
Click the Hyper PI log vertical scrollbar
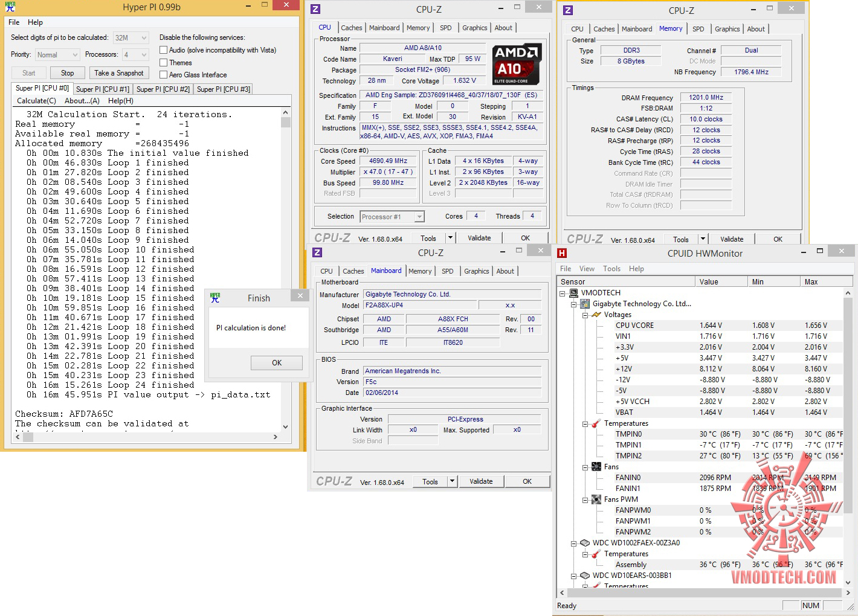click(x=286, y=269)
